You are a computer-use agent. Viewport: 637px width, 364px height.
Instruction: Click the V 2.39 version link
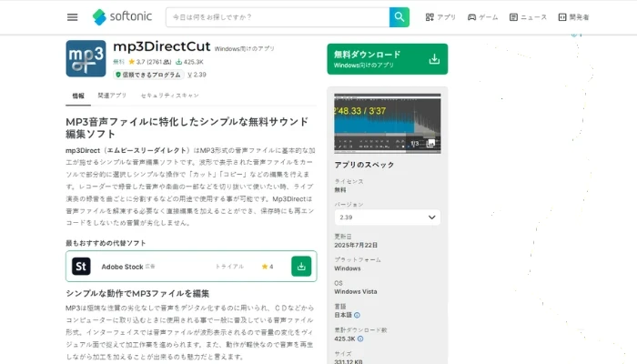(197, 75)
